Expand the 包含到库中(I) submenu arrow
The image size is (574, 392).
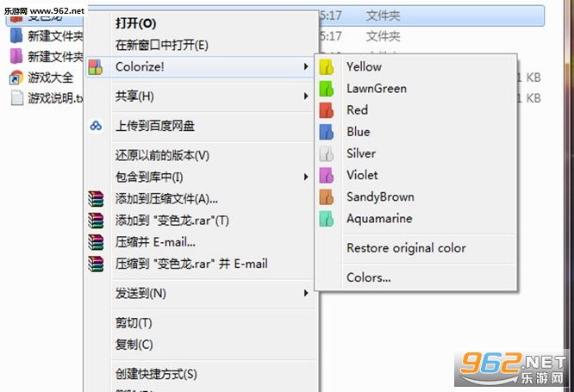coord(306,177)
